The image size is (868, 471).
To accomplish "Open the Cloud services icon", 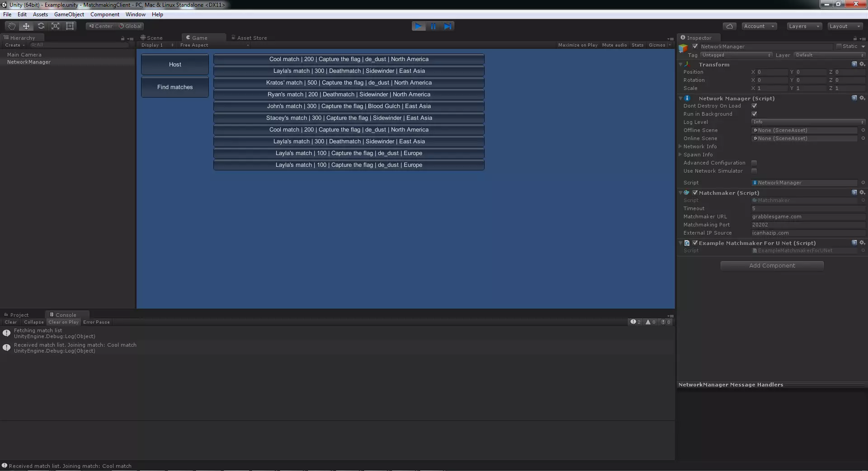I will point(729,26).
